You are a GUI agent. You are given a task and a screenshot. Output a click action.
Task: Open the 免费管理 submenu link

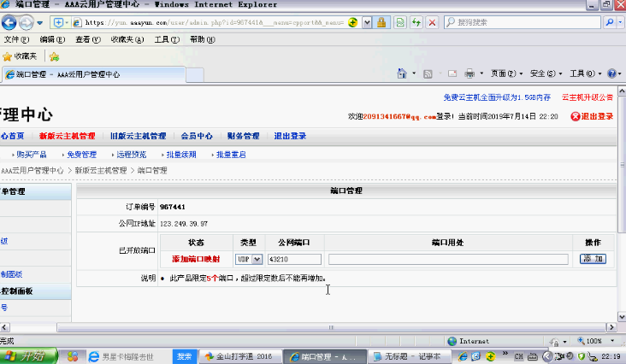(81, 155)
